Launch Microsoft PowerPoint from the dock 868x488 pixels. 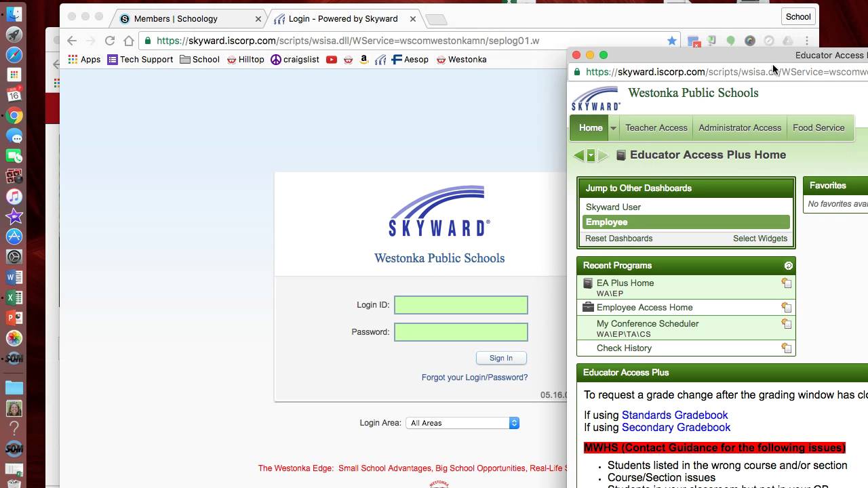[14, 317]
